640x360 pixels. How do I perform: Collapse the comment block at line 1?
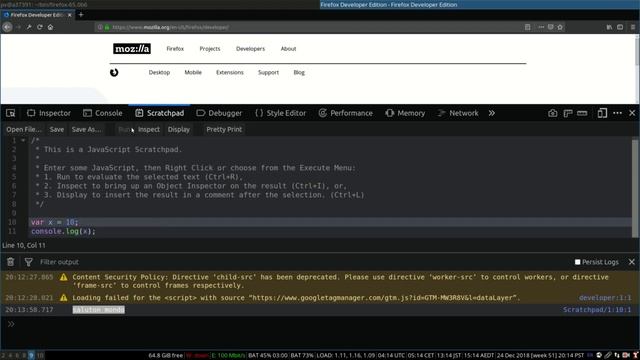(23, 140)
